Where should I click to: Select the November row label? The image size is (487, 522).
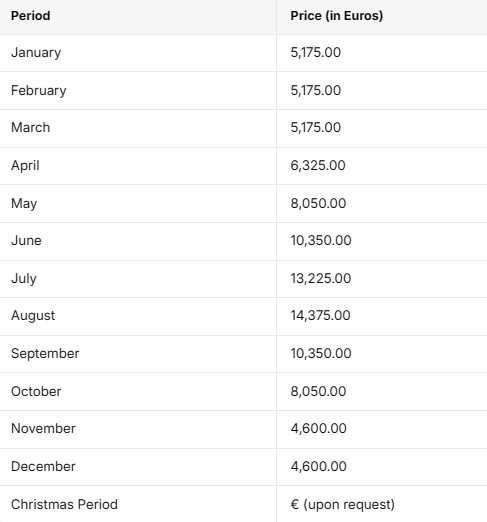click(43, 429)
